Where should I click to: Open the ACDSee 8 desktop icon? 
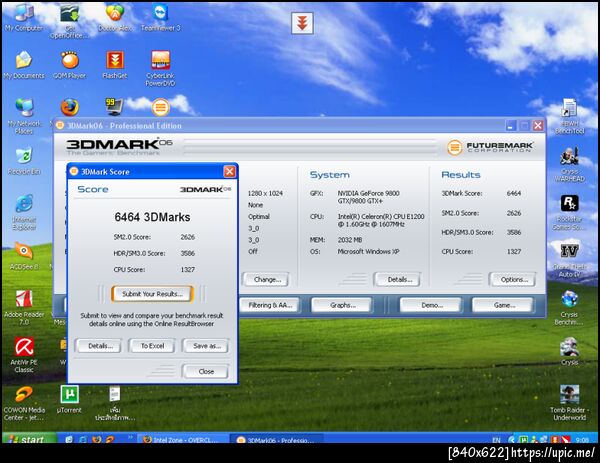tap(24, 256)
